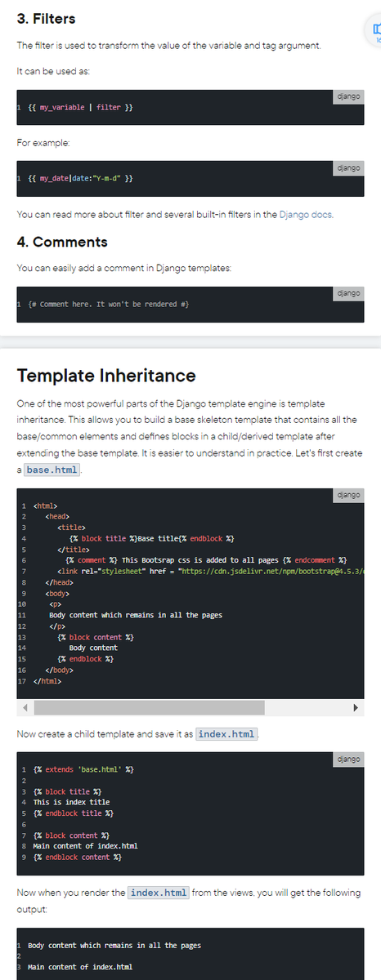The width and height of the screenshot is (381, 980).
Task: Click the base.html inline code
Action: [x=52, y=470]
